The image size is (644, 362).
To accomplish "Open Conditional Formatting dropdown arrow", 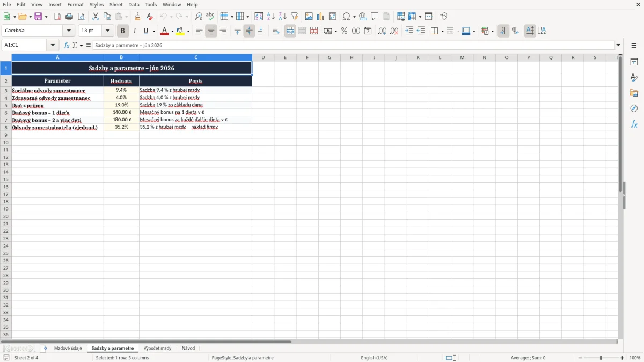I will click(492, 31).
